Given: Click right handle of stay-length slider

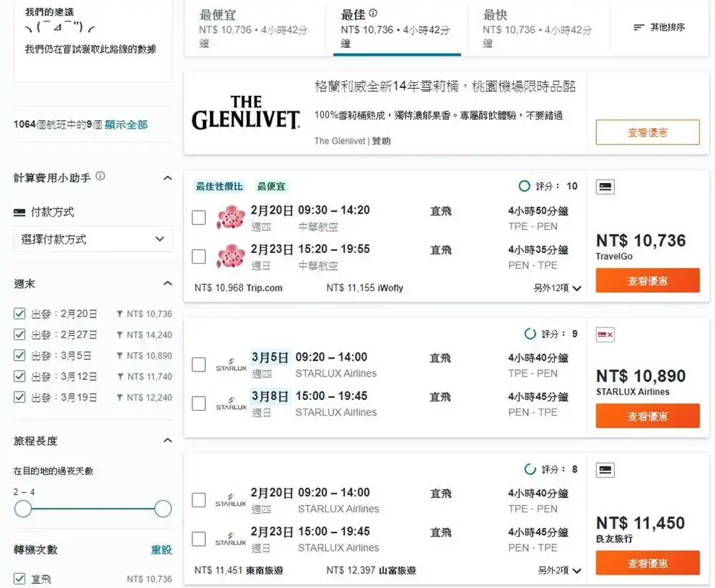Looking at the screenshot, I should (x=163, y=509).
